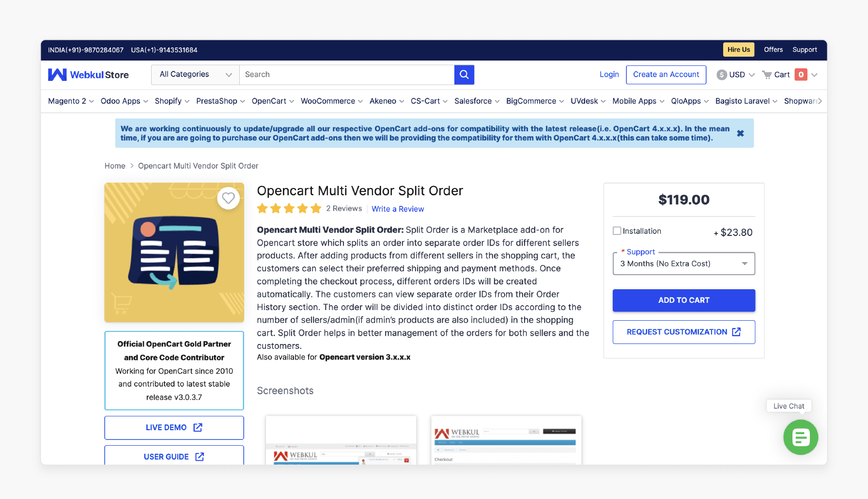Expand the Magento 2 menu
Image resolution: width=868 pixels, height=499 pixels.
pyautogui.click(x=71, y=101)
